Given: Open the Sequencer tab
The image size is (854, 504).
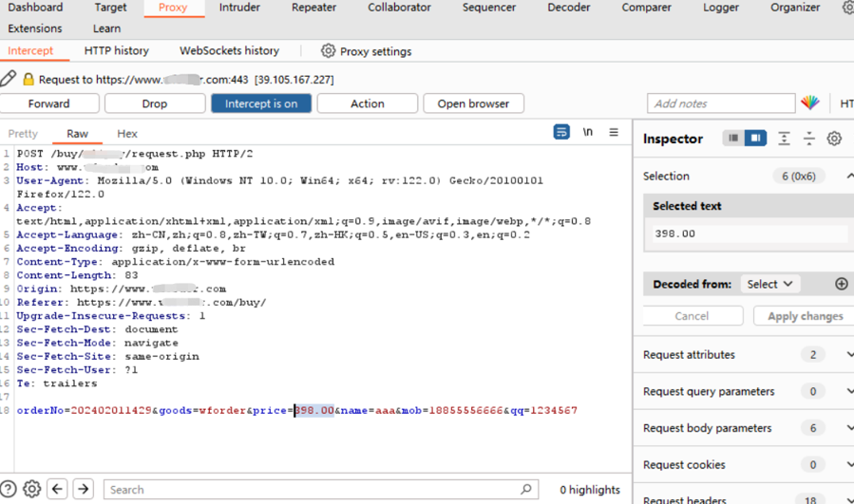Looking at the screenshot, I should [x=489, y=8].
